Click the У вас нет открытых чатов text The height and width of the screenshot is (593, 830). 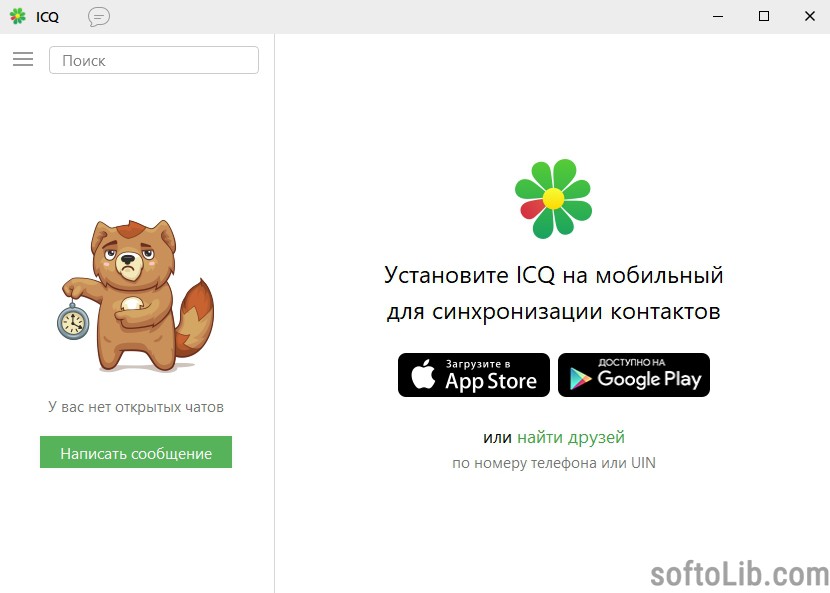click(x=136, y=407)
